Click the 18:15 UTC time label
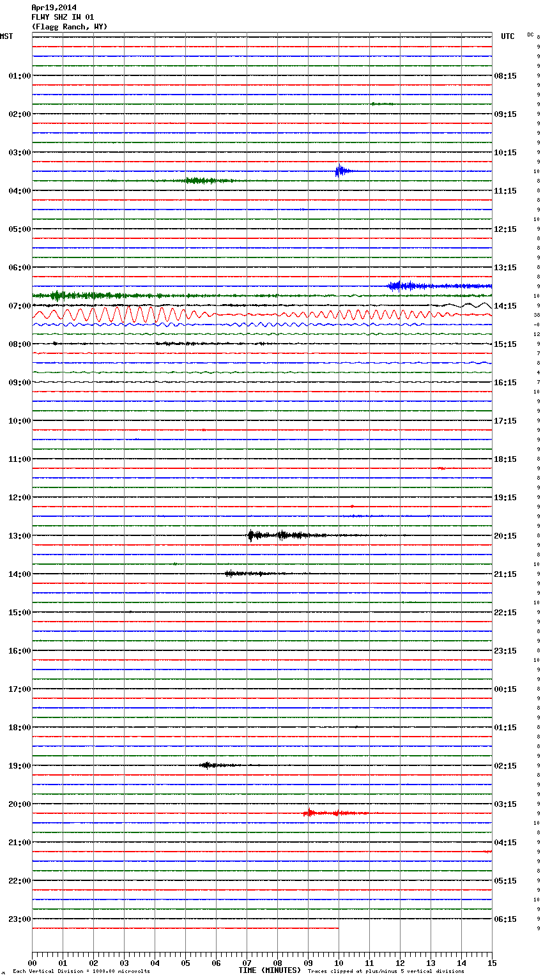Image resolution: width=543 pixels, height=980 pixels. tap(505, 459)
